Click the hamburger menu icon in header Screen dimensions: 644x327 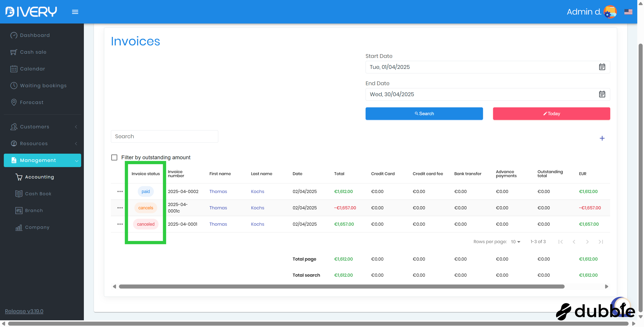[x=75, y=12]
